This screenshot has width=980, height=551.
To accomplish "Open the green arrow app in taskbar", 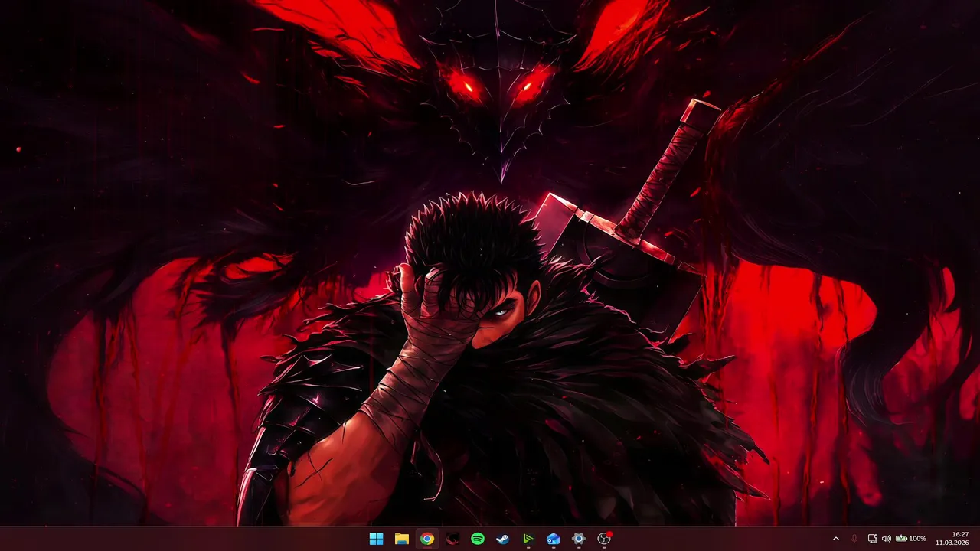I will (x=528, y=539).
